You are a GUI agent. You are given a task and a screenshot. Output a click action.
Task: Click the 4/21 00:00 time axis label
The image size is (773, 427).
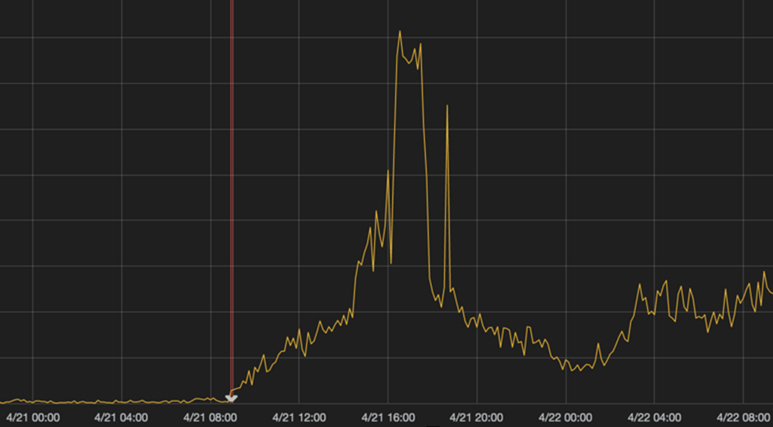tap(33, 418)
